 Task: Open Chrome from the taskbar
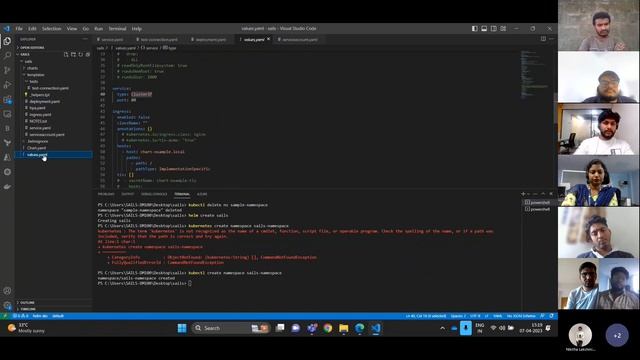[x=327, y=328]
